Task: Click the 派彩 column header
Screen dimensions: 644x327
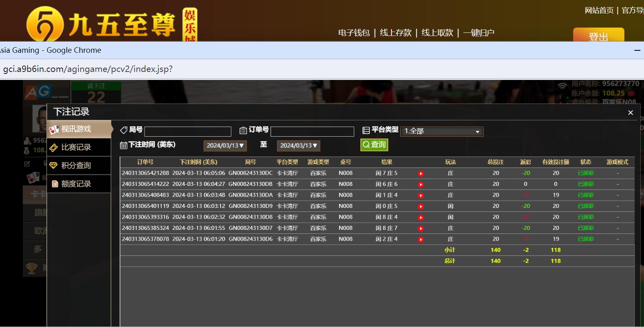Action: tap(526, 162)
